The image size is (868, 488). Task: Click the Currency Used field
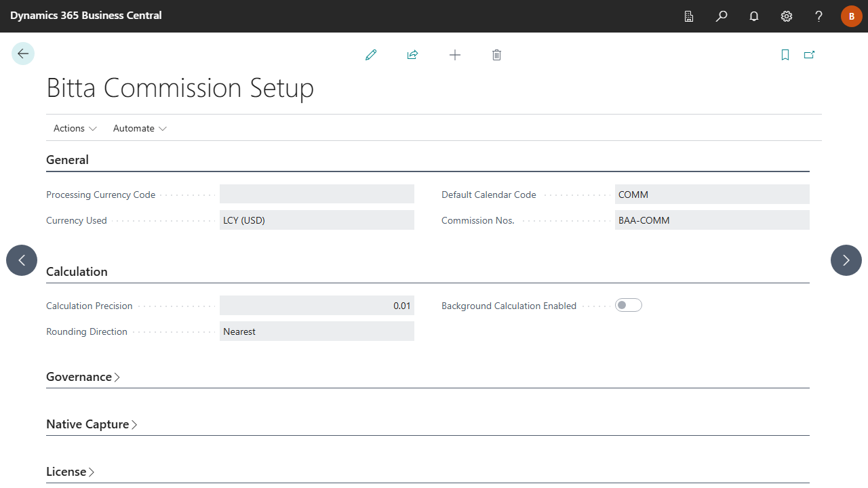tap(317, 220)
